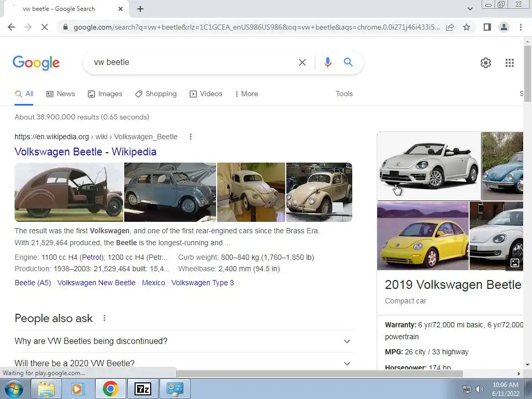The image size is (532, 399).
Task: Follow the Petrol link in Engine info
Action: pyautogui.click(x=91, y=258)
